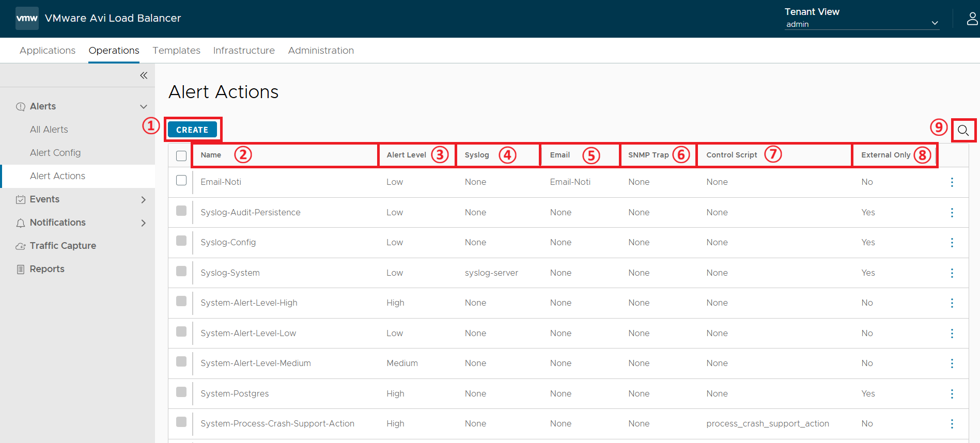
Task: Collapse the Alerts section chevron
Action: (144, 107)
